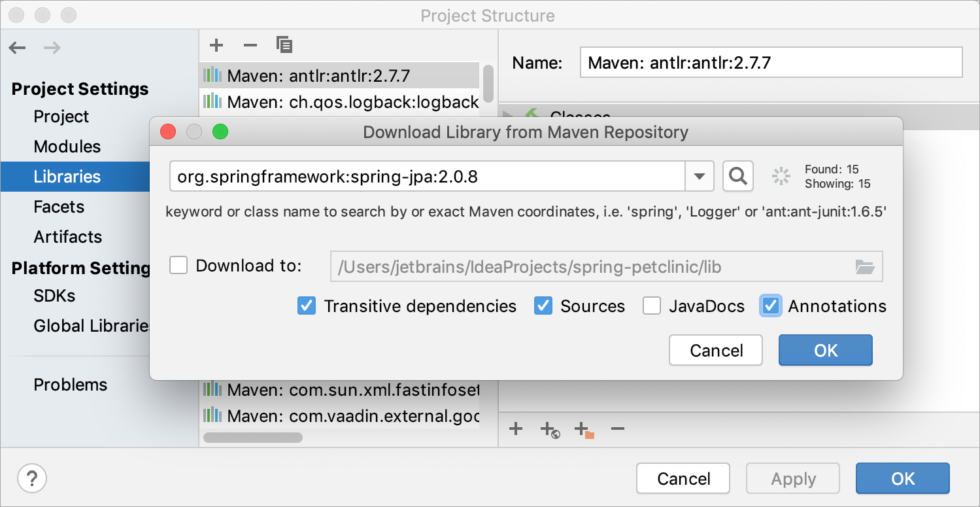
Task: Browse for download folder icon
Action: pos(865,266)
